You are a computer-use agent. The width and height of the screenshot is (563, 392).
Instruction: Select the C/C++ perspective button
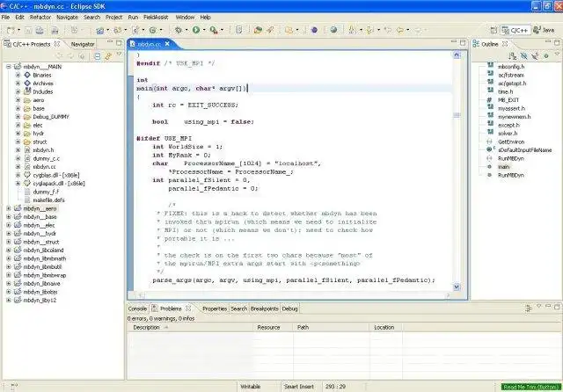515,30
